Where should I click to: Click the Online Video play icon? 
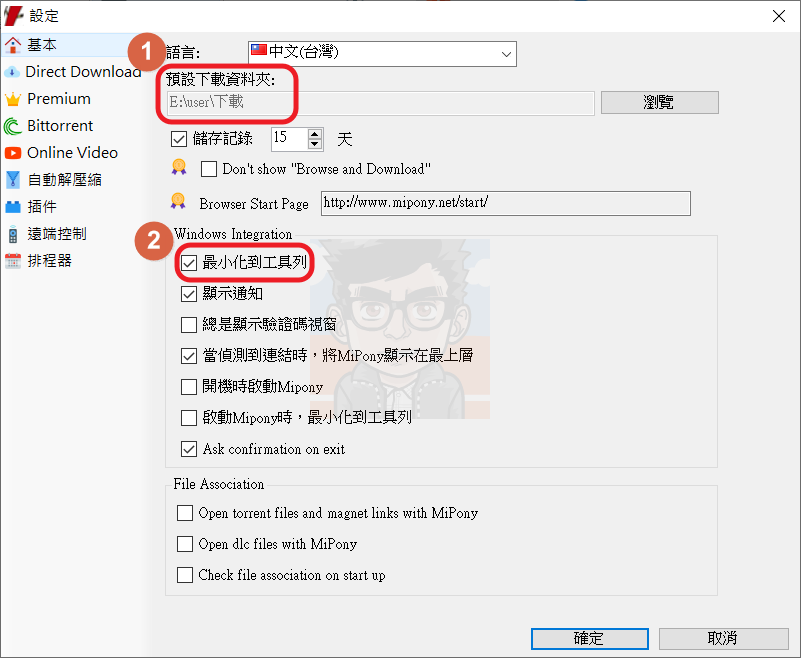point(12,153)
